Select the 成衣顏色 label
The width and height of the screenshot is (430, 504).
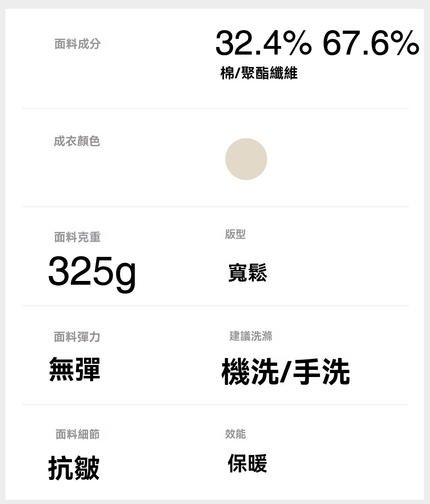click(x=77, y=141)
